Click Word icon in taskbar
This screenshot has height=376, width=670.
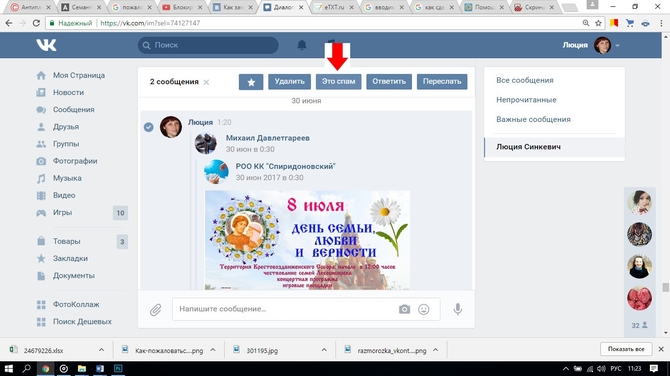(x=100, y=368)
